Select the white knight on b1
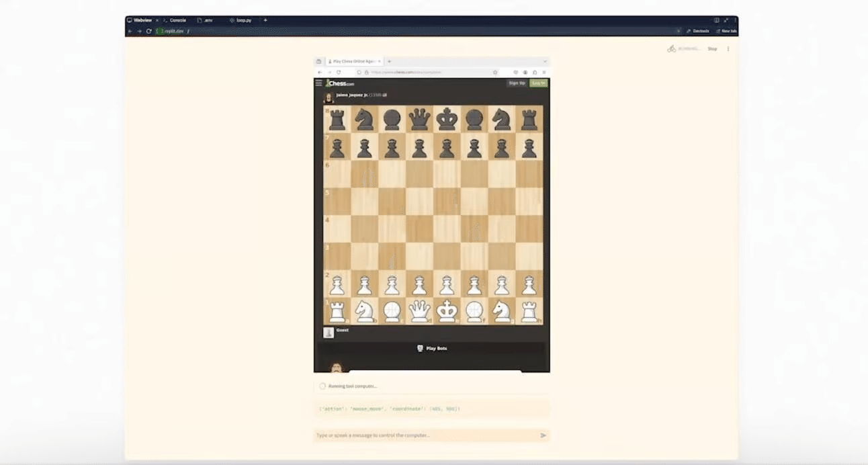 [364, 312]
